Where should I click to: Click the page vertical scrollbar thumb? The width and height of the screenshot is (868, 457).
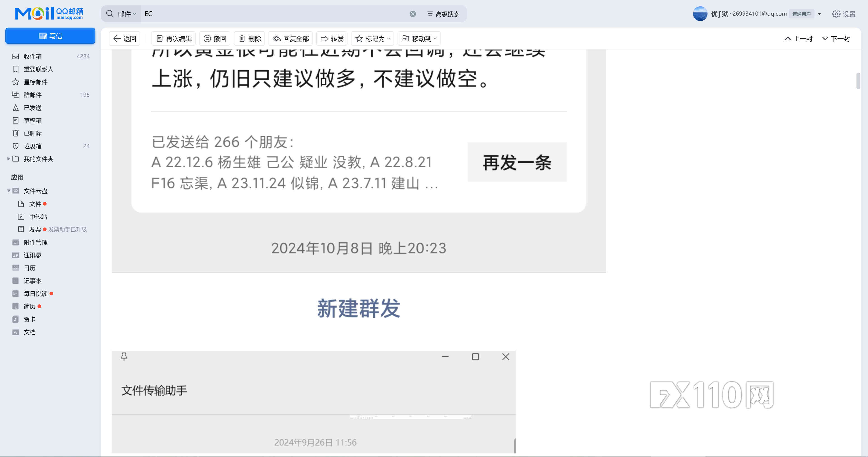pos(858,81)
